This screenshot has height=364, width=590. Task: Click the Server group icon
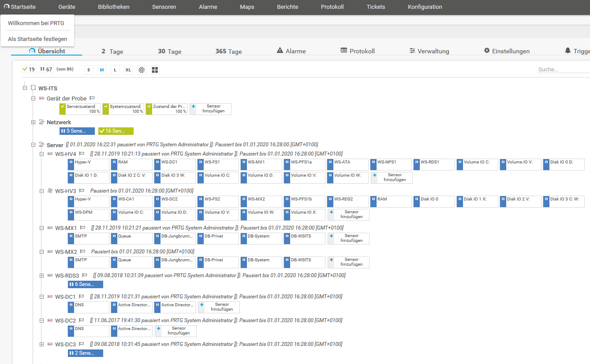tap(41, 145)
